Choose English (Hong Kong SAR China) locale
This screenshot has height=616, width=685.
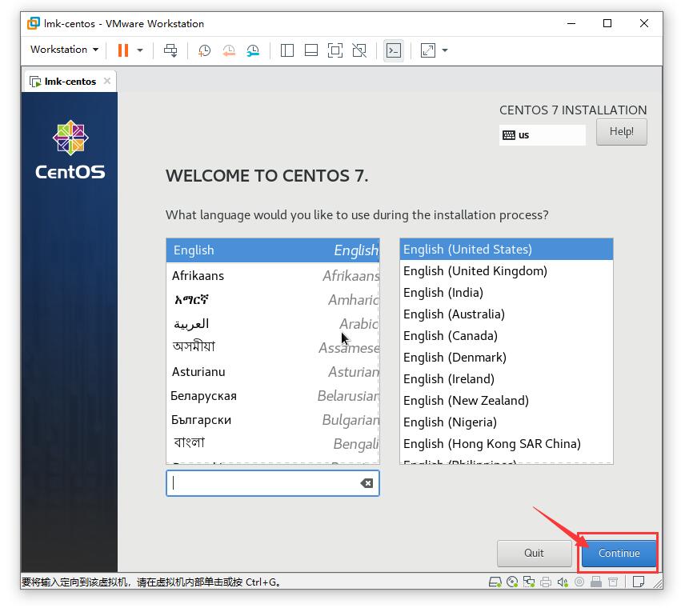pos(507,444)
